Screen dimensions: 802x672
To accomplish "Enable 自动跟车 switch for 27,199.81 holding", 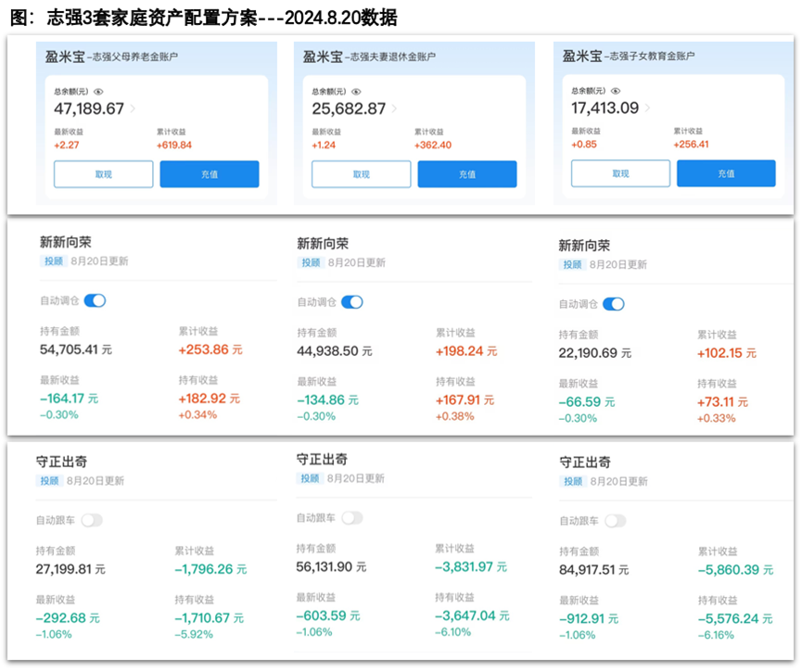I will tap(92, 520).
